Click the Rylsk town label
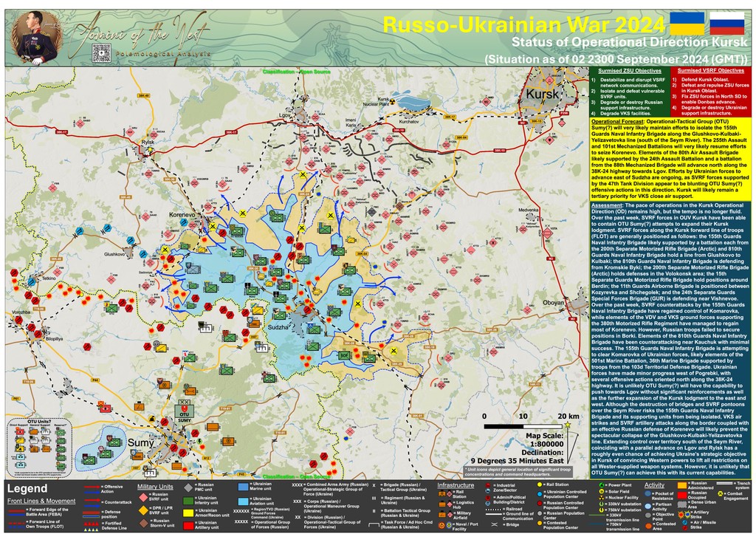This screenshot has height=534, width=756. pyautogui.click(x=148, y=142)
